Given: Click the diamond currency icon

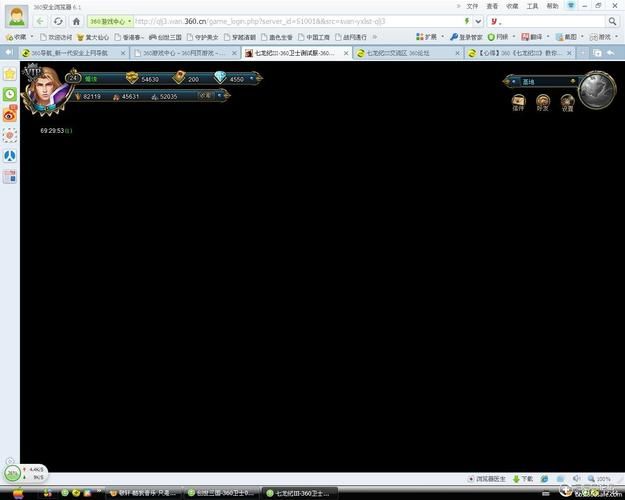Looking at the screenshot, I should click(221, 78).
